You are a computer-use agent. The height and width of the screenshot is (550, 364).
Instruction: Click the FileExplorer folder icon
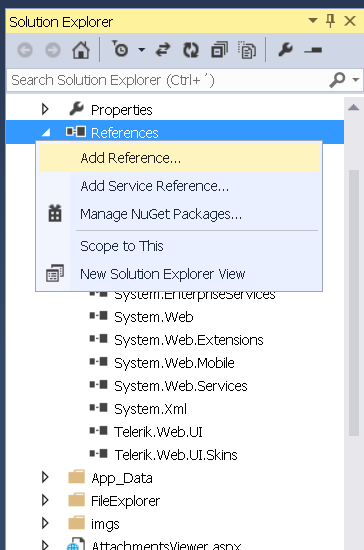(x=76, y=500)
